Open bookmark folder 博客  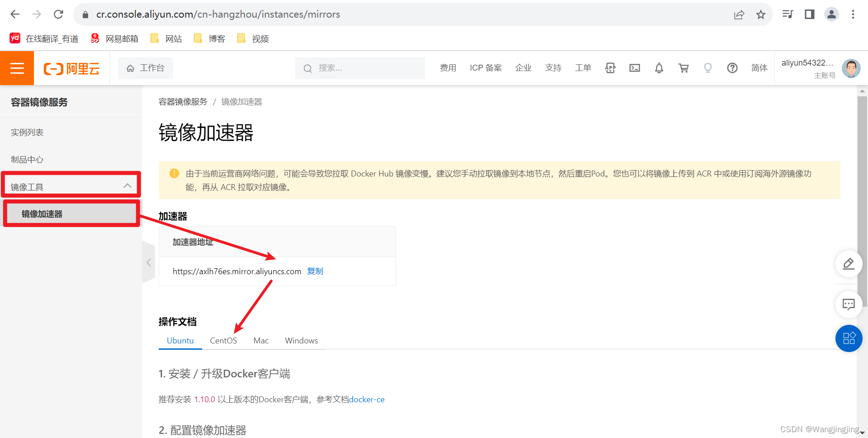(x=210, y=38)
